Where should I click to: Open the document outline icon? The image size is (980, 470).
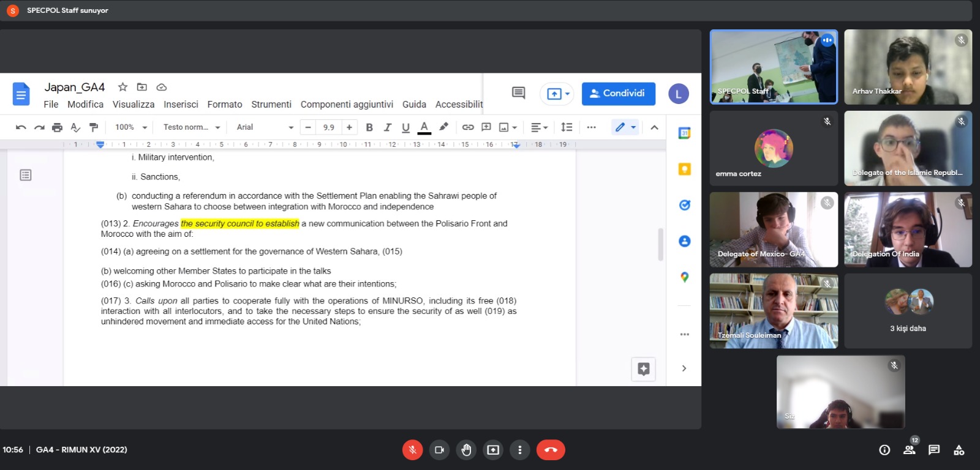point(26,175)
